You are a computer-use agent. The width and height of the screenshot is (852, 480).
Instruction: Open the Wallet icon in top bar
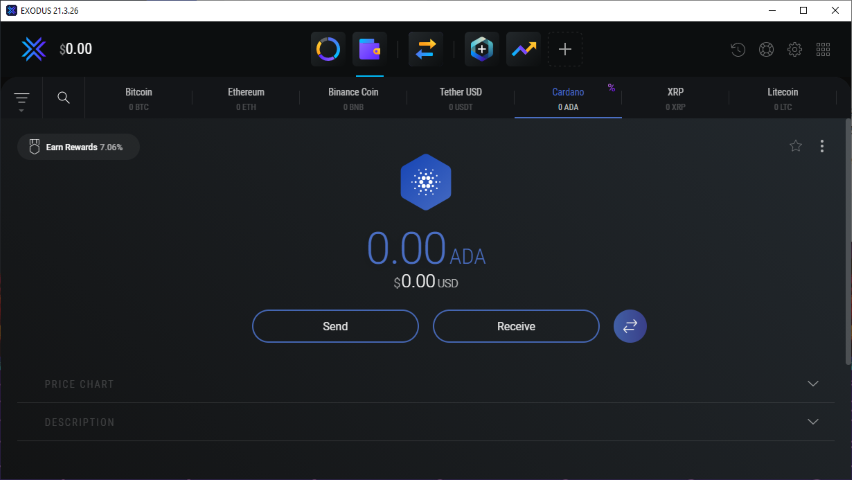tap(370, 48)
